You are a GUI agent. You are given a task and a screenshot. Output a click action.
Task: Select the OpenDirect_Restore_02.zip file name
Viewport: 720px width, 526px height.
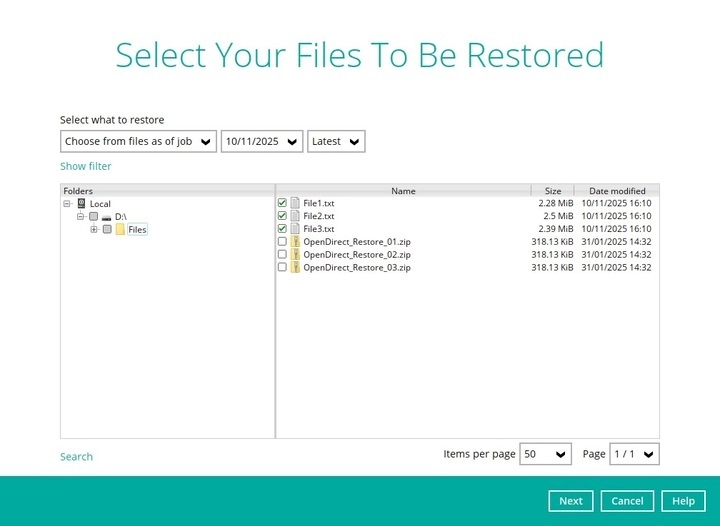pos(357,255)
